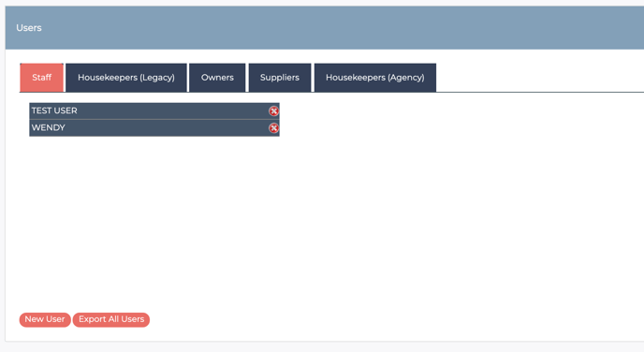The width and height of the screenshot is (644, 352).
Task: Switch to the Staff tab
Action: tap(41, 78)
